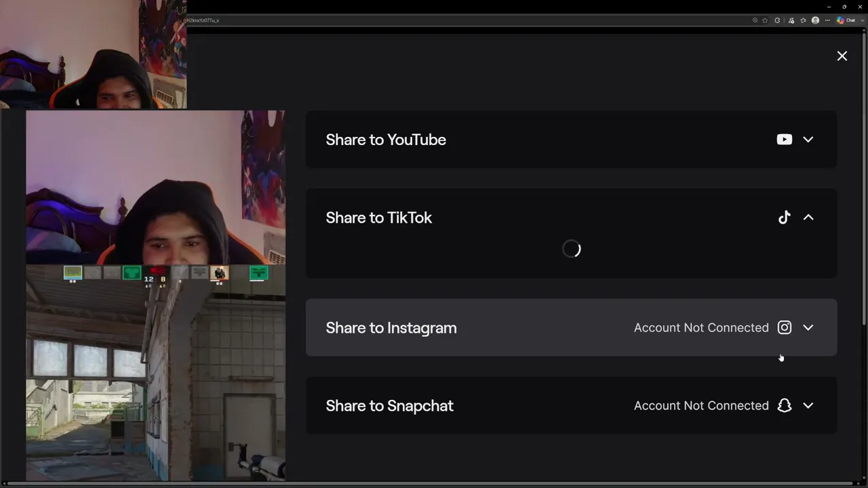Select the Share to YouTube heading
Screen dimensions: 868x488
[386, 140]
